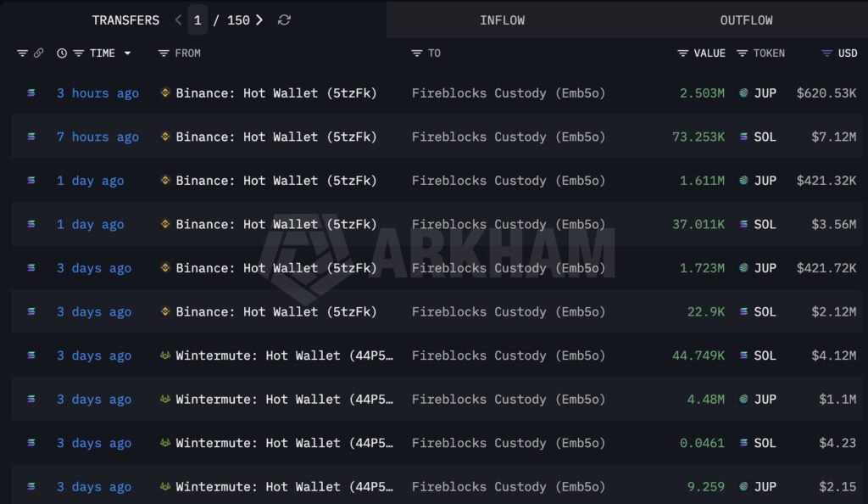Open the VALUE column filter icon
The height and width of the screenshot is (504, 868).
pyautogui.click(x=682, y=53)
